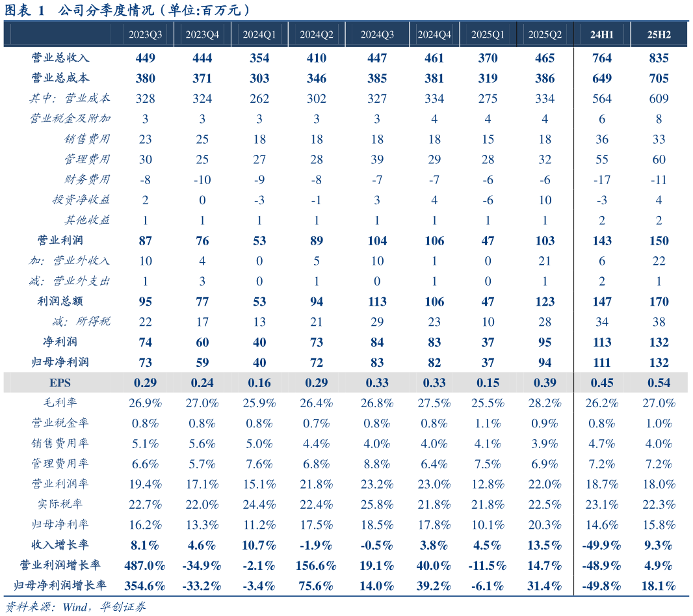Click the 投资净收益 row label
This screenshot has height=616, width=693.
[81, 200]
